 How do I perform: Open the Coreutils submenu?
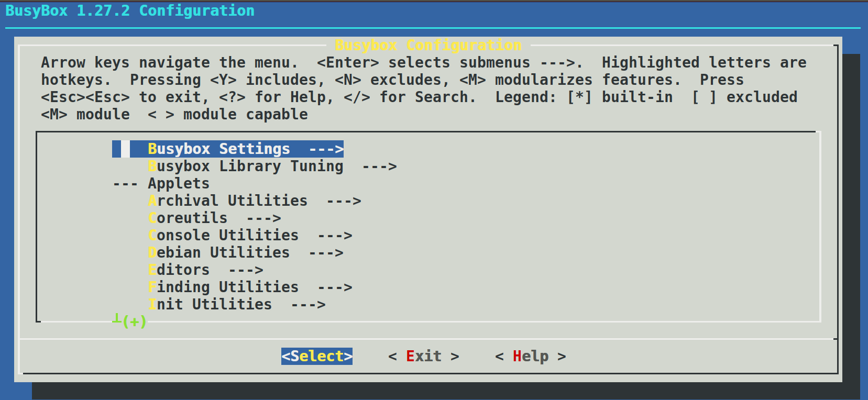click(214, 218)
